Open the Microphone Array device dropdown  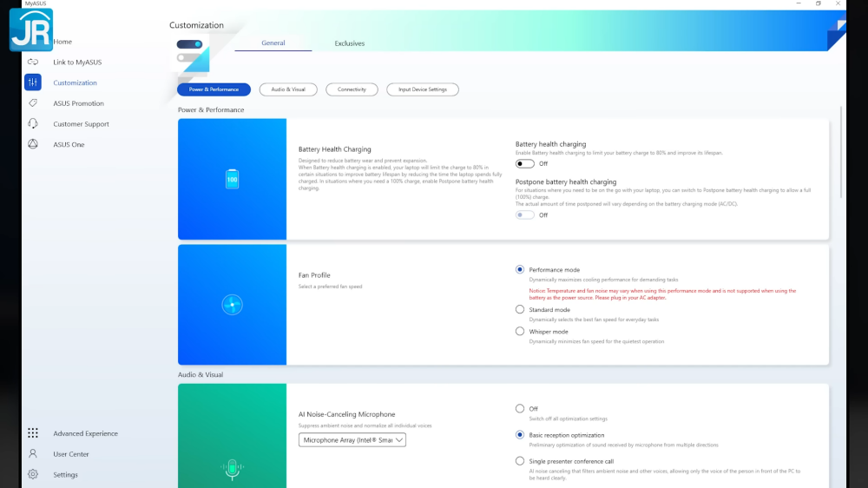pos(352,440)
